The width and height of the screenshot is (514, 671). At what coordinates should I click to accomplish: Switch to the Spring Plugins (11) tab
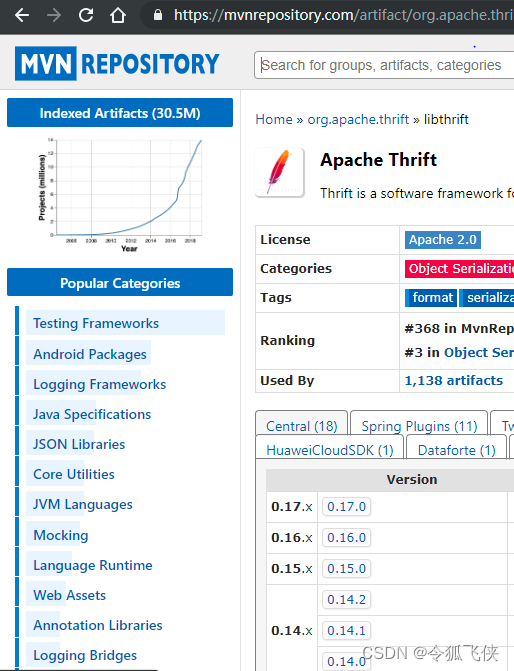[x=419, y=426]
